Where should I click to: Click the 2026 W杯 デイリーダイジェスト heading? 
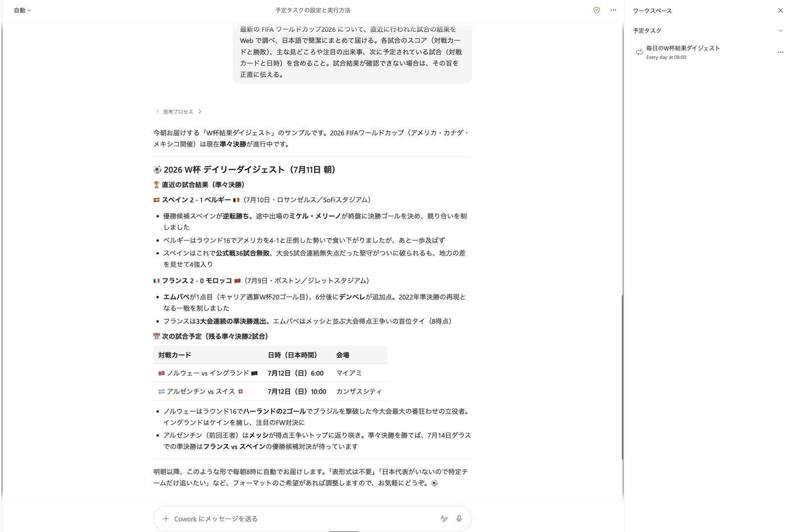pos(250,170)
